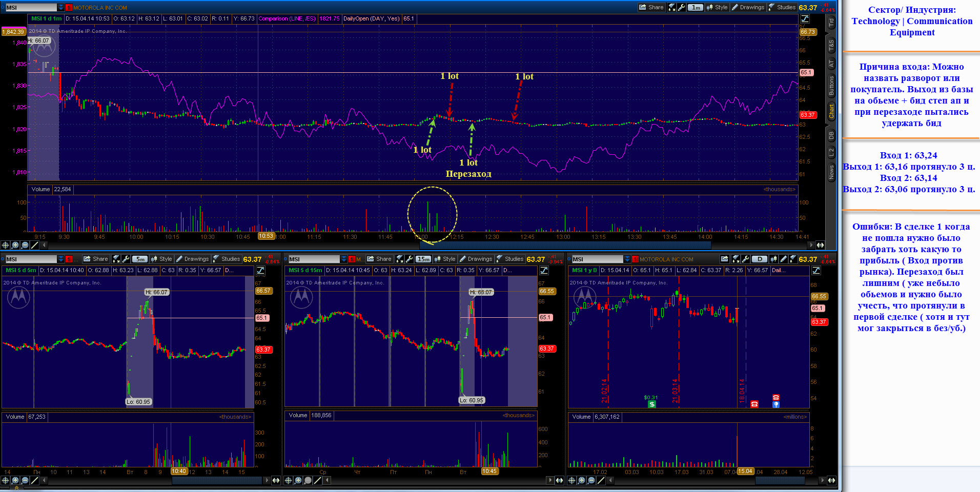980x492 pixels.
Task: Open Studies menu in 15m chart
Action: [x=509, y=259]
